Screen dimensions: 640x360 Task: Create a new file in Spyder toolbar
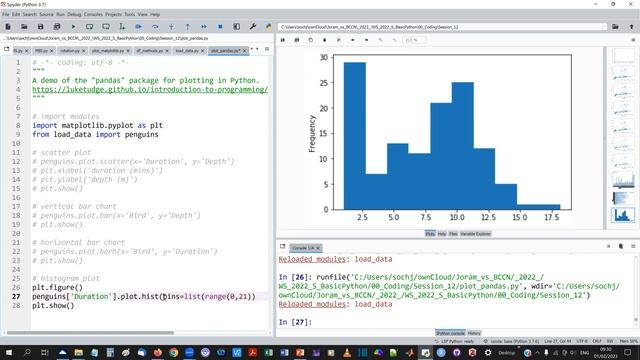click(x=8, y=27)
